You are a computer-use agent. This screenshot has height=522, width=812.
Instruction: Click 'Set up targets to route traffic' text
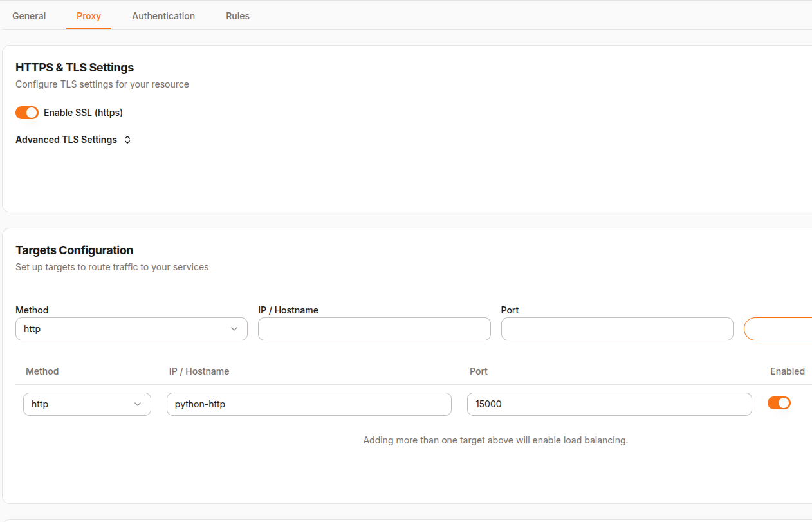[x=112, y=267]
